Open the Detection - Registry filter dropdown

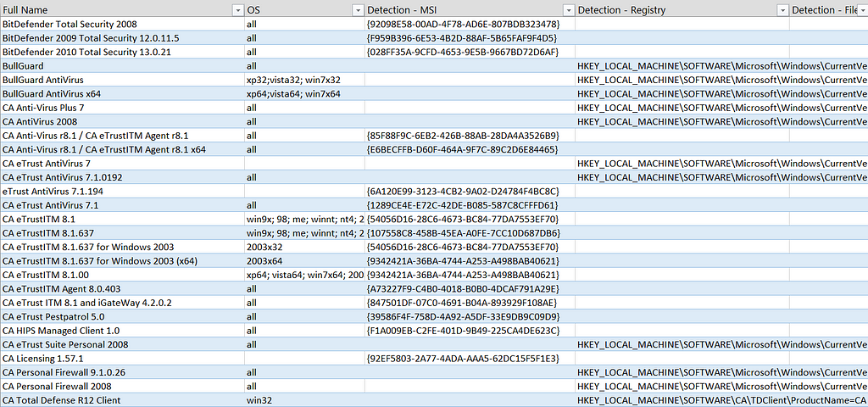tap(782, 10)
